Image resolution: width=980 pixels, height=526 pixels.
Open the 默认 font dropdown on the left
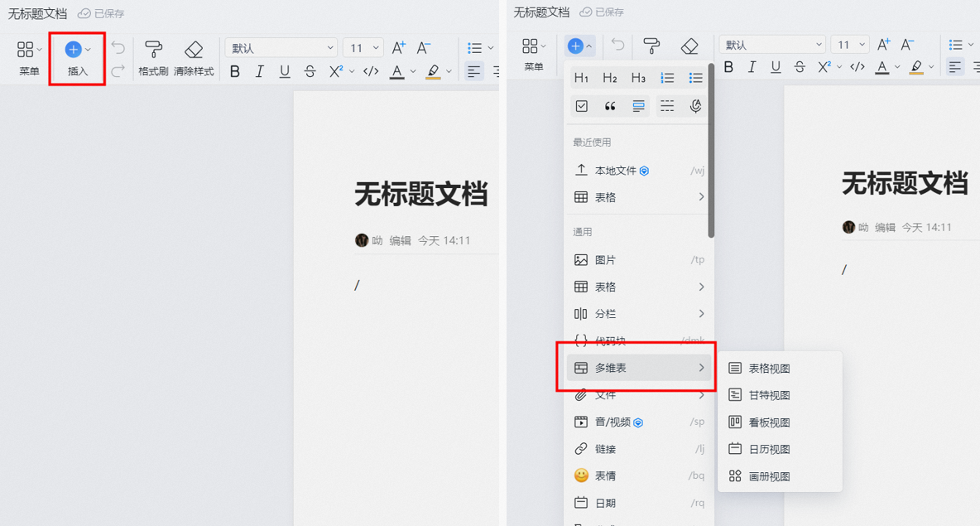pyautogui.click(x=281, y=48)
